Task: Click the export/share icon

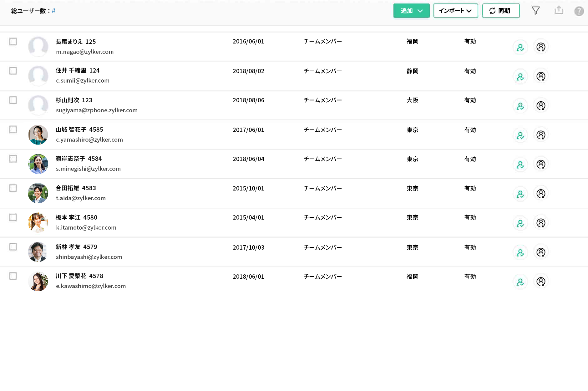Action: [x=559, y=11]
